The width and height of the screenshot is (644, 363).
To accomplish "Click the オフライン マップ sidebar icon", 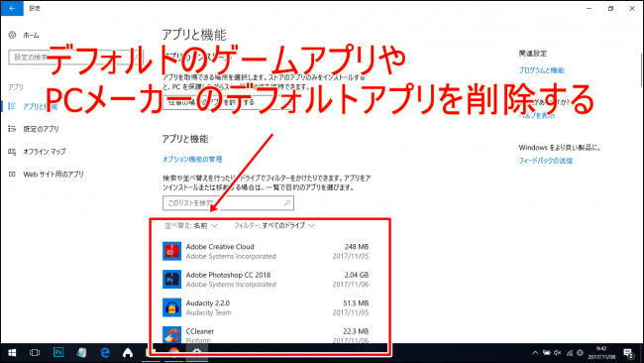I will pos(12,152).
